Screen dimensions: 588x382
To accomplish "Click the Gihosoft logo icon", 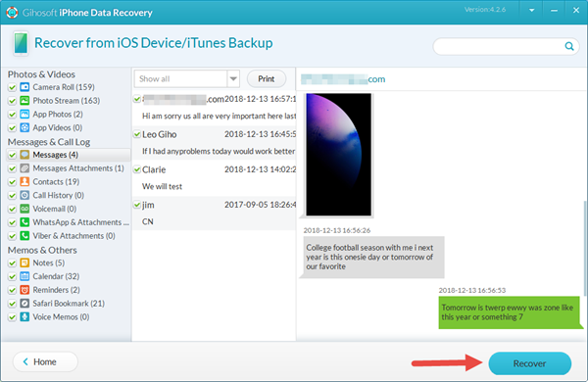I will coord(12,13).
